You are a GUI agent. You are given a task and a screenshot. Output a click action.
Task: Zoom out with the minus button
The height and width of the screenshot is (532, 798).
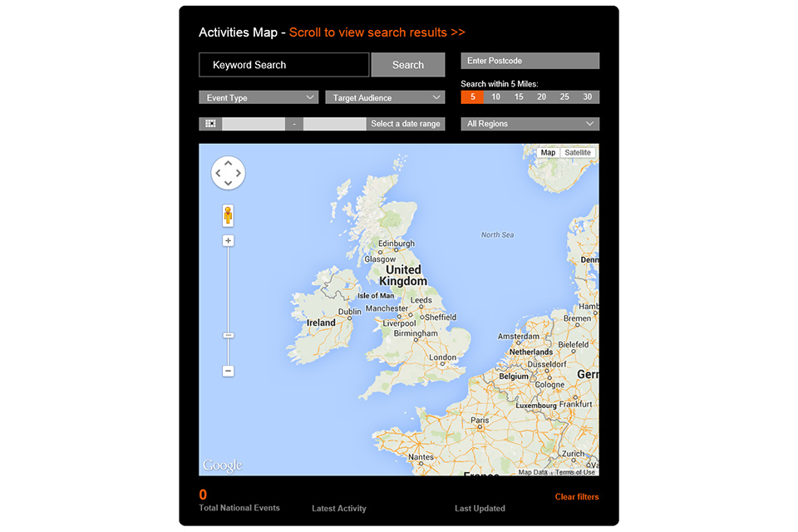(228, 371)
